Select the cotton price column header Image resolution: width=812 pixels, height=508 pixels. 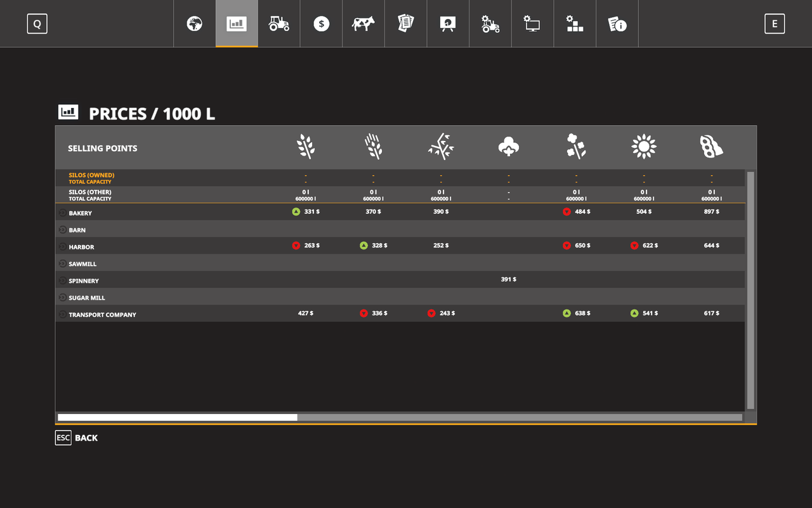click(508, 146)
